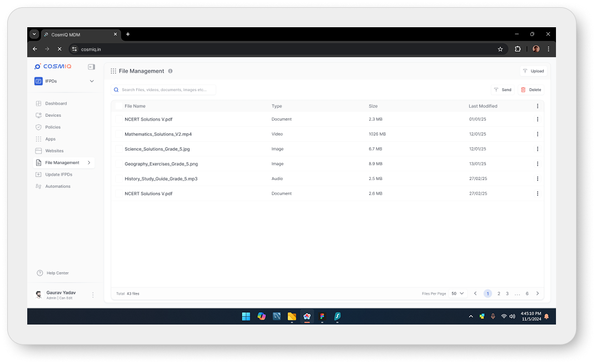This screenshot has width=596, height=364.
Task: Click the apps grid icon beside File Management
Action: coord(113,71)
